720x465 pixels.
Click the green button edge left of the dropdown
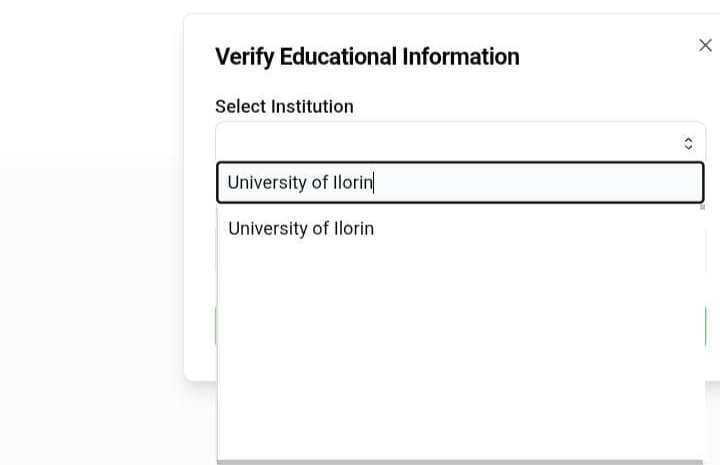click(215, 326)
